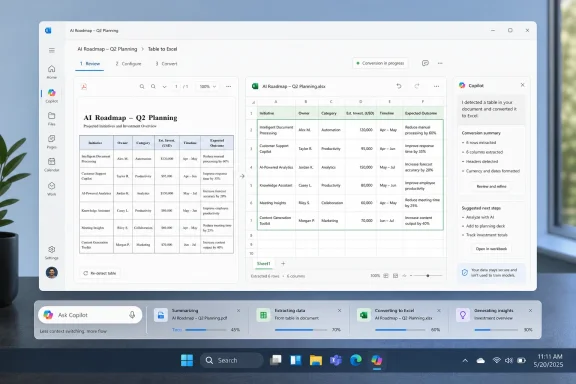
Task: Click the user profile avatar
Action: [52, 272]
